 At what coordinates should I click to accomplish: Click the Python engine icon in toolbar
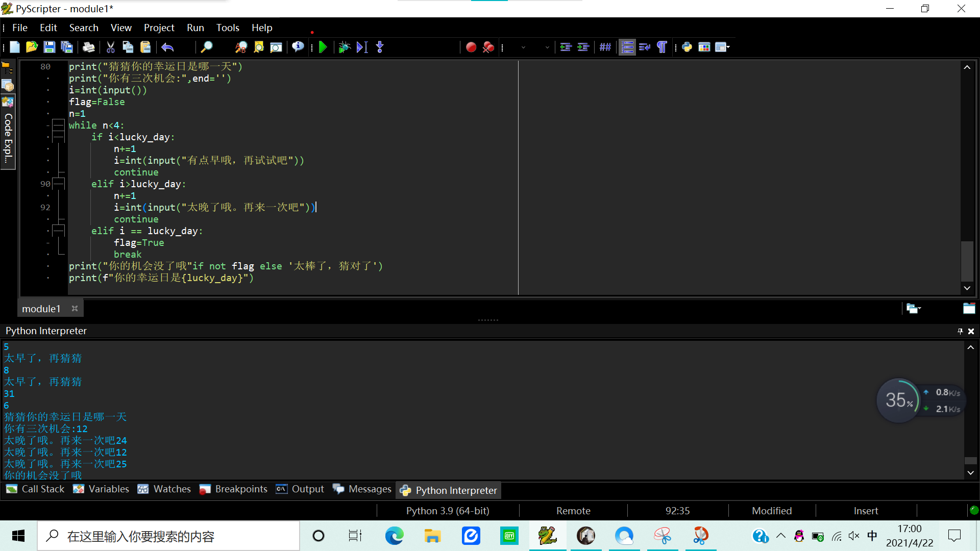click(687, 47)
